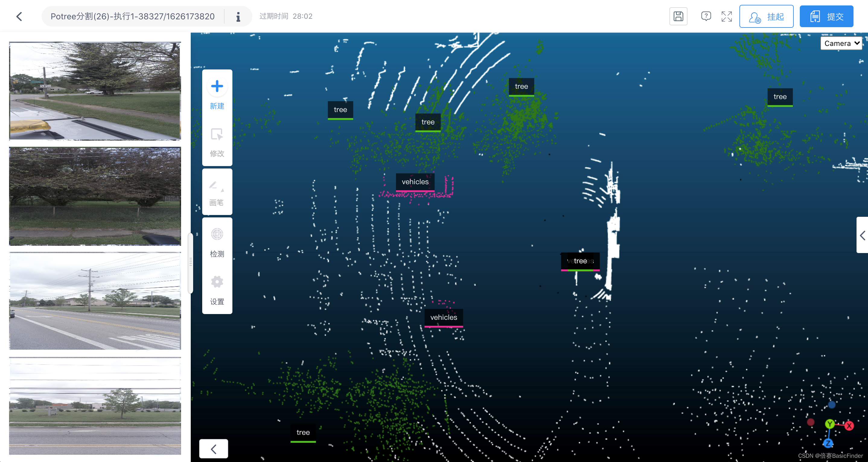Image resolution: width=868 pixels, height=462 pixels.
Task: Click the 新建 plus icon
Action: pyautogui.click(x=217, y=86)
